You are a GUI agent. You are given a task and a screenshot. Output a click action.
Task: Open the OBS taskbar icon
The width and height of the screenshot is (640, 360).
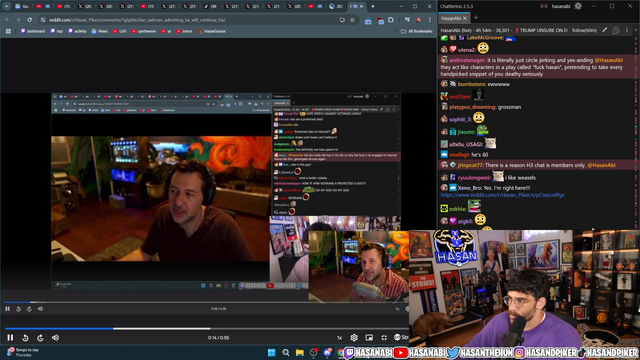tap(313, 353)
